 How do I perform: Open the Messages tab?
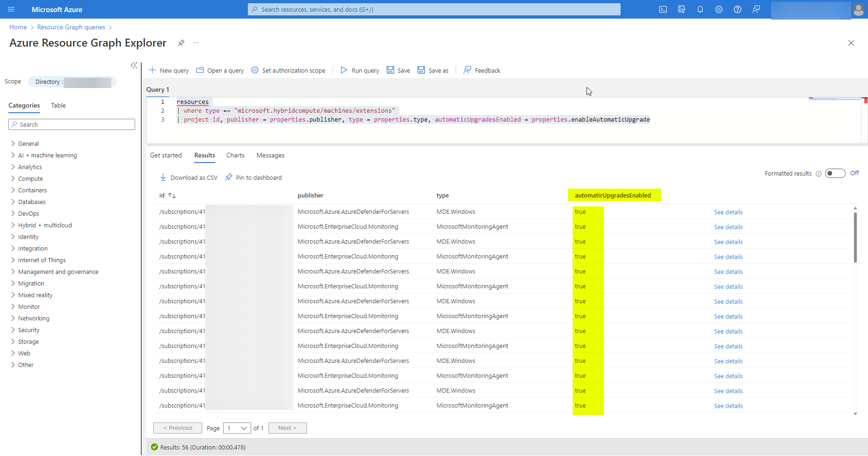271,155
